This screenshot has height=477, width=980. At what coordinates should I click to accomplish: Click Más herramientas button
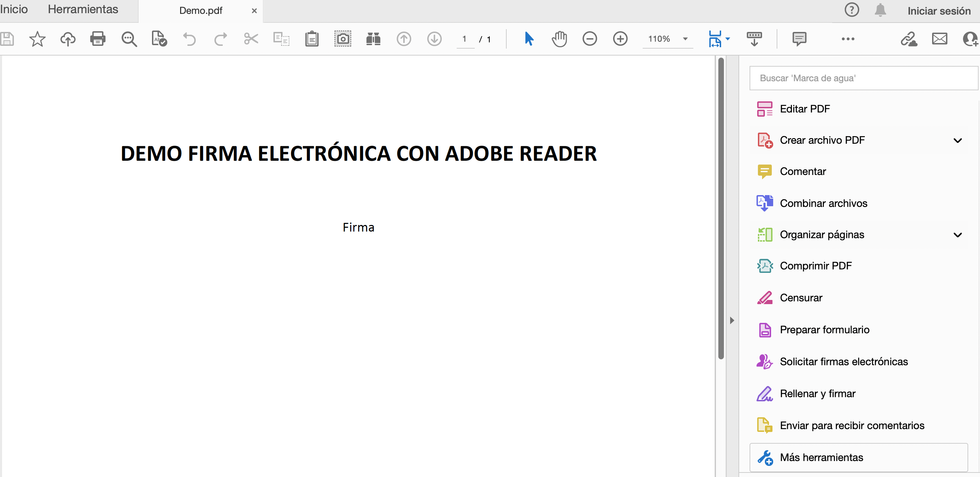859,458
